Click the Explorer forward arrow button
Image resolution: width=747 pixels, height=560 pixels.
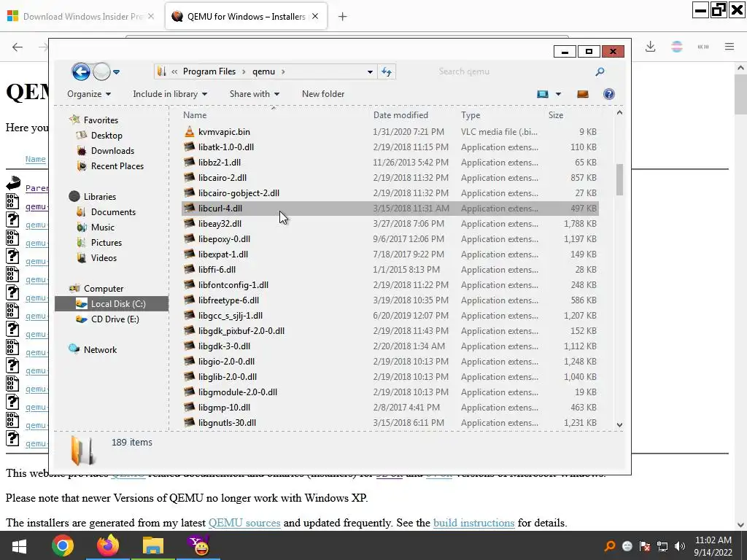[x=101, y=72]
